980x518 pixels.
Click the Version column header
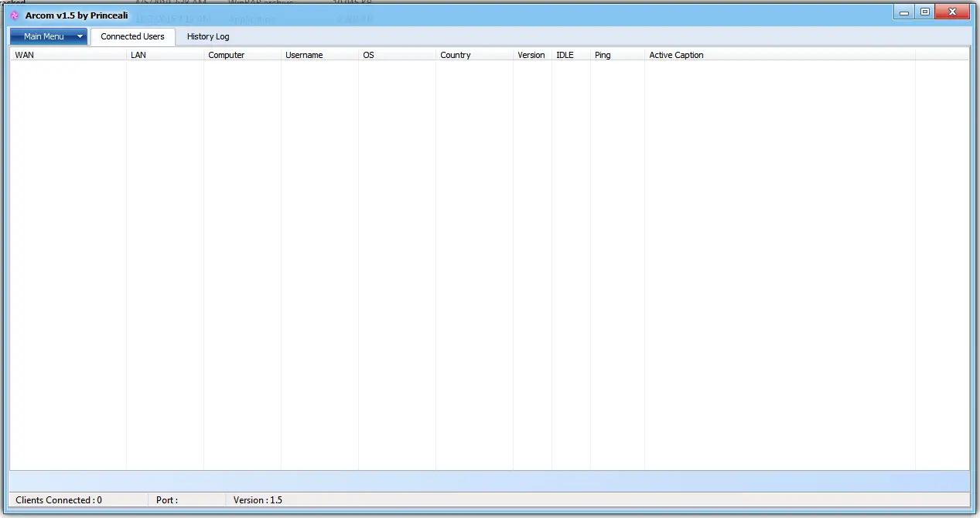pos(531,55)
